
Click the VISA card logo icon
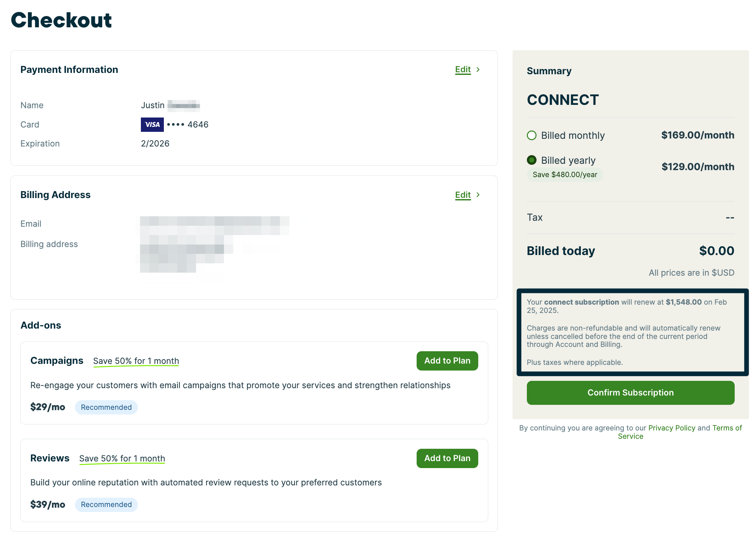click(x=152, y=125)
